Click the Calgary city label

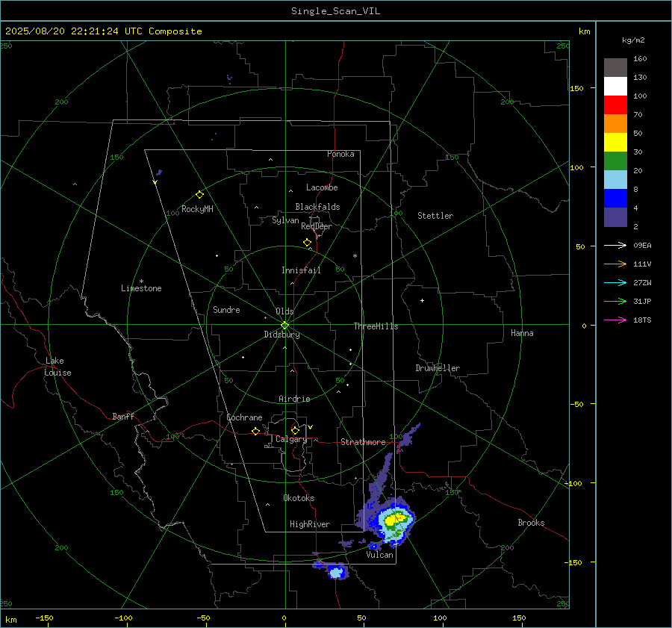[291, 439]
